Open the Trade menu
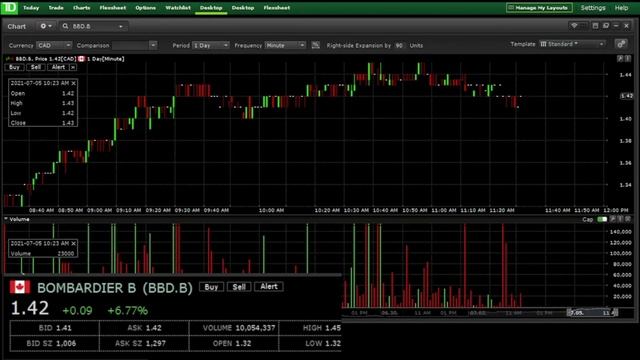 pos(56,8)
